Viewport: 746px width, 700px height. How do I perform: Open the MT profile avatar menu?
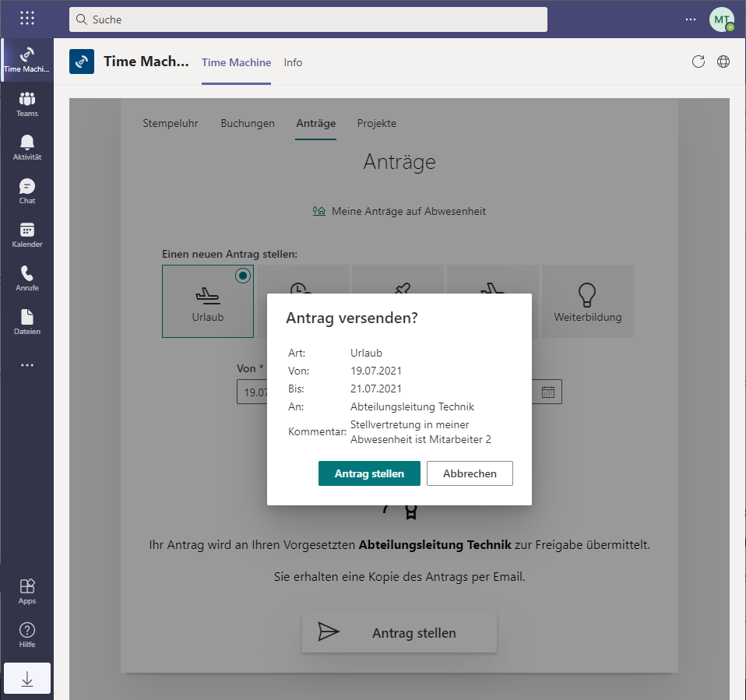[721, 19]
